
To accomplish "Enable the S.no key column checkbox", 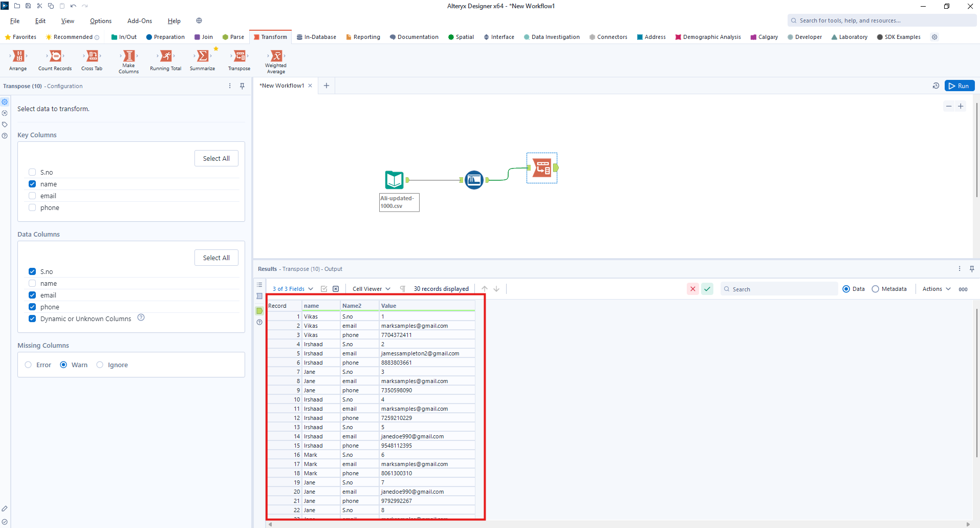I will pos(32,173).
